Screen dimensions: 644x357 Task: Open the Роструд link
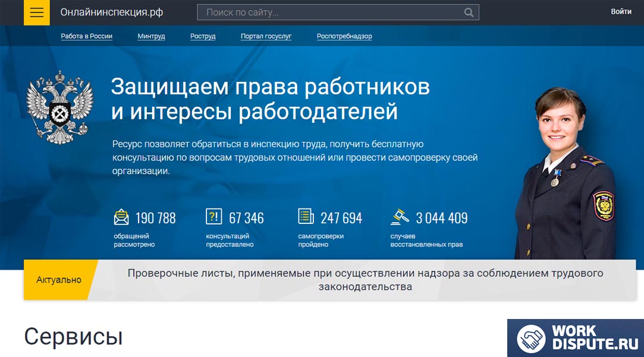203,36
